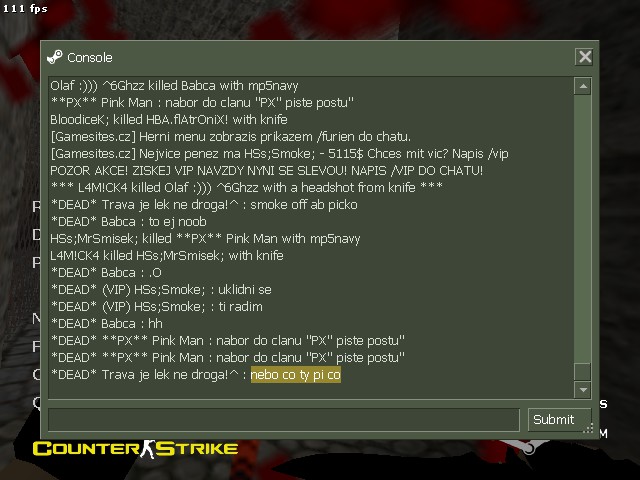The width and height of the screenshot is (640, 480).
Task: Click the highlighted text "nebo co ty pi co"
Action: 296,375
